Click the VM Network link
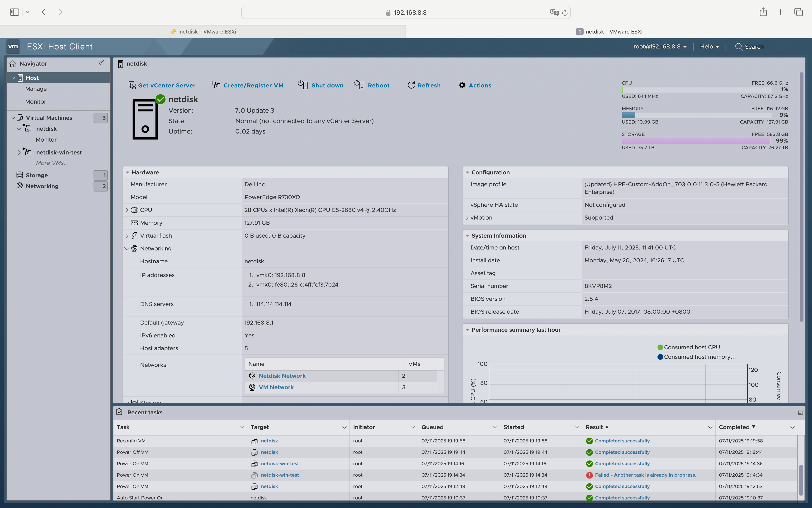 276,387
